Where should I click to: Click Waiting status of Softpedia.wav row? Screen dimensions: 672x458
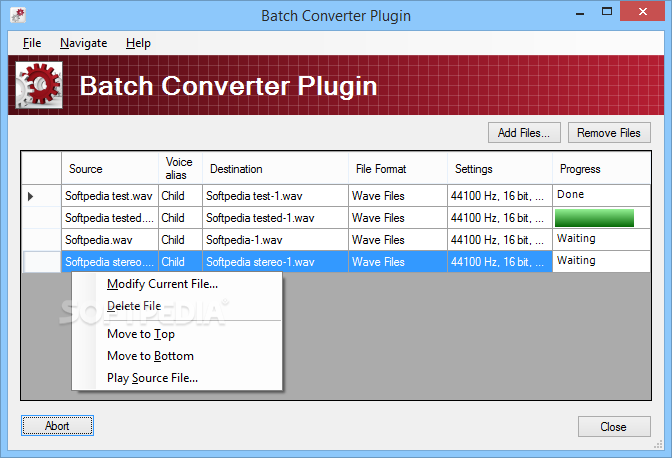[602, 239]
